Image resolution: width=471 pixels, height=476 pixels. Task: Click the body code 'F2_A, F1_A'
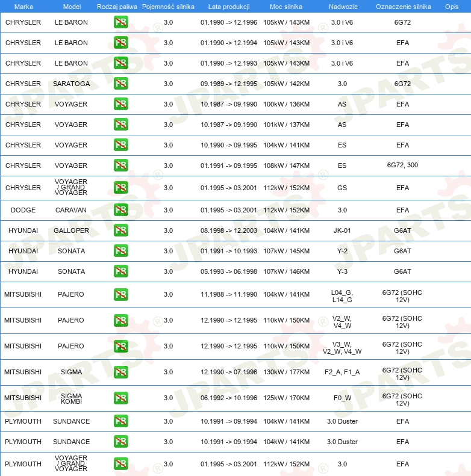point(342,372)
